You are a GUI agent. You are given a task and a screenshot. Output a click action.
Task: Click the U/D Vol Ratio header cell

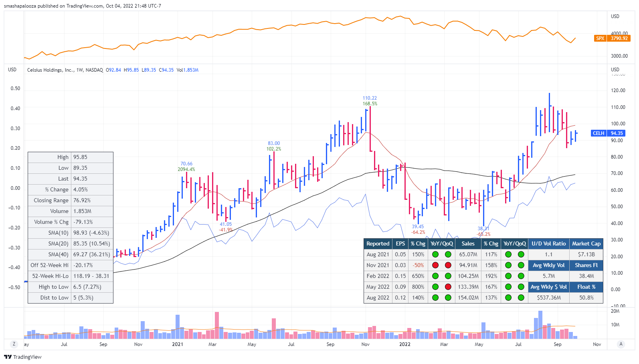pyautogui.click(x=548, y=243)
